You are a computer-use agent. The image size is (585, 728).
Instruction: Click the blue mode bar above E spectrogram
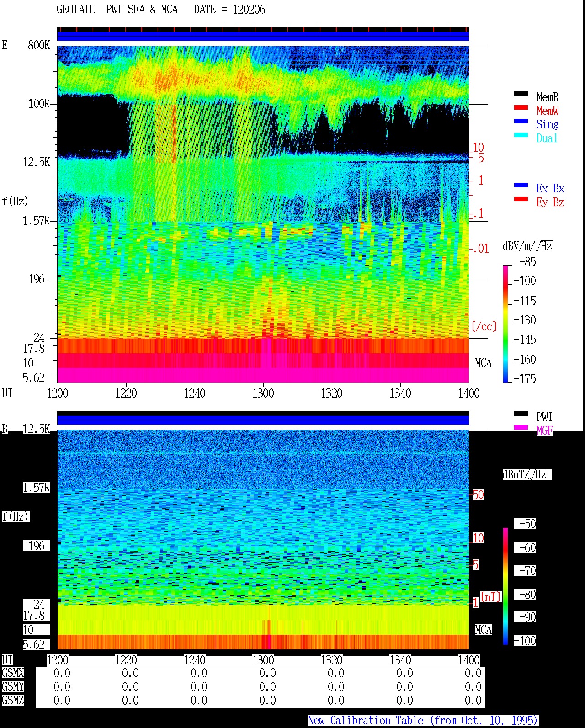click(263, 36)
